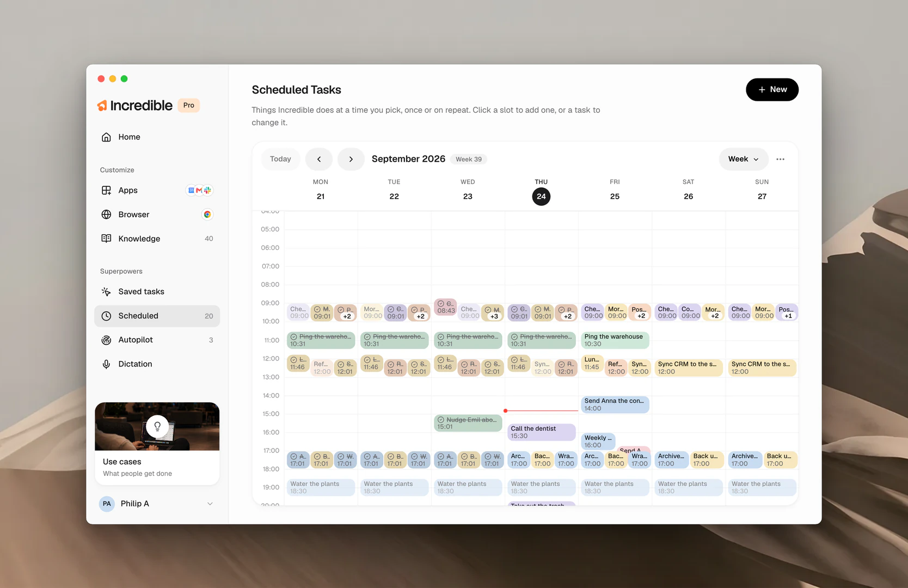
Task: Open Saved tasks
Action: 157,292
